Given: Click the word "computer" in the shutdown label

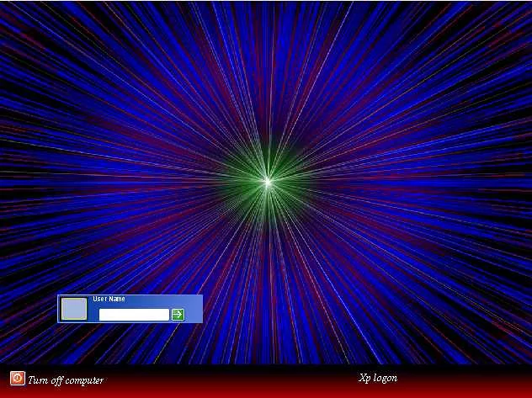Looking at the screenshot, I should tap(83, 380).
